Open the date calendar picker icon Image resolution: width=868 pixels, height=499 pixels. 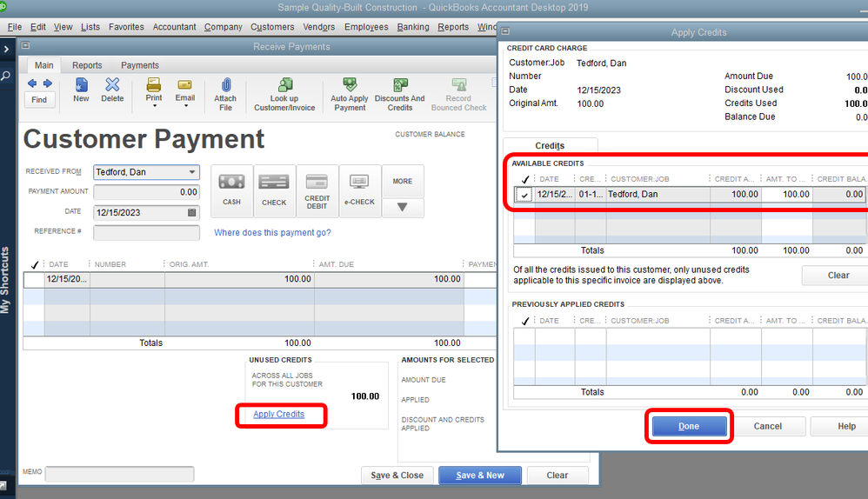pos(192,212)
